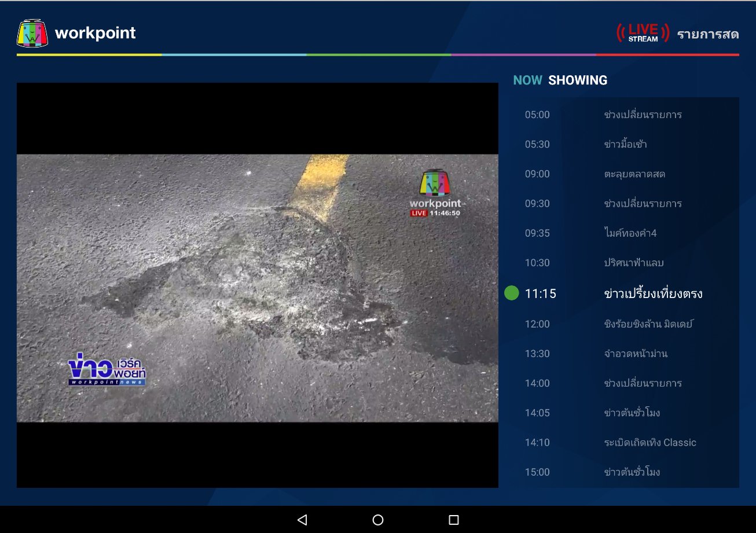Pick the 10:30 schedule program
The height and width of the screenshot is (533, 756).
point(622,263)
